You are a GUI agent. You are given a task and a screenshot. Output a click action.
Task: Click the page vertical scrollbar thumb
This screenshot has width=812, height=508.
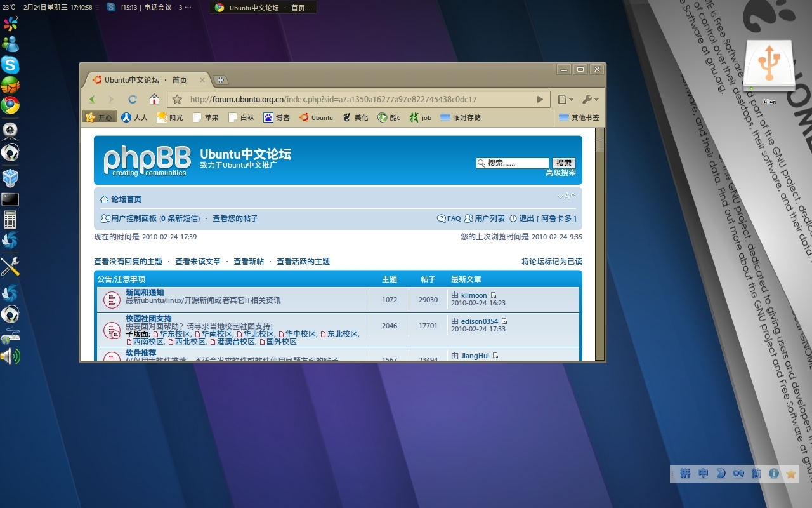click(599, 140)
